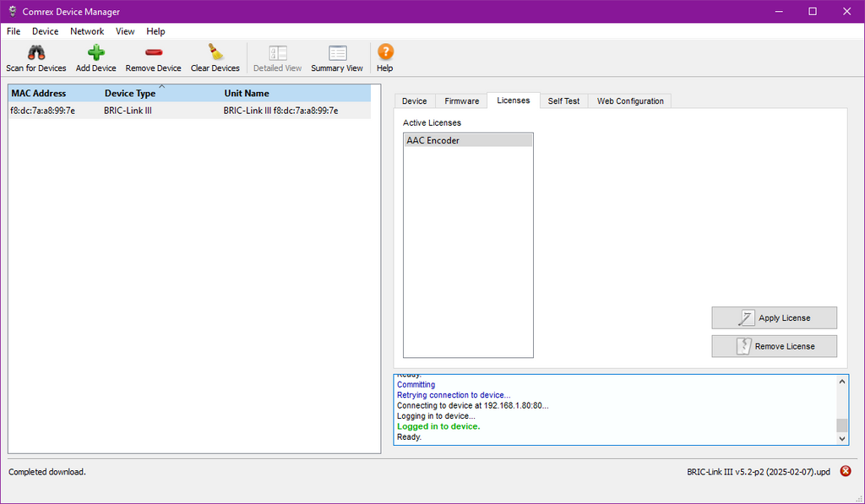Click the red cancel icon in status bar
The width and height of the screenshot is (865, 504).
pyautogui.click(x=845, y=471)
